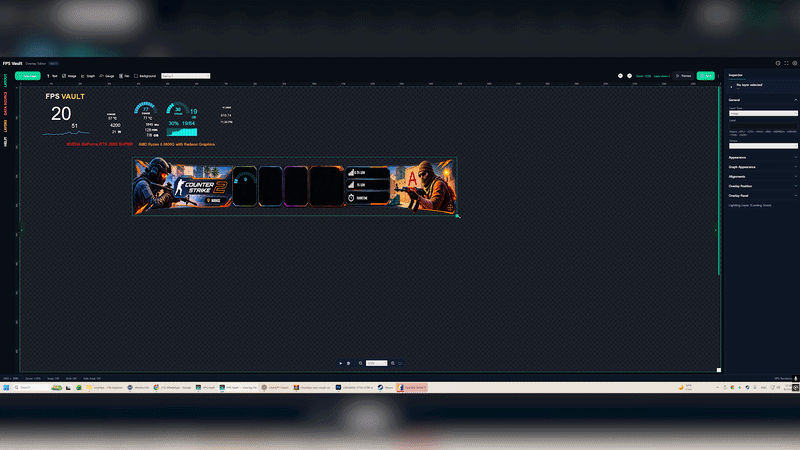800x450 pixels.
Task: Expand the Overlay Panel section
Action: coord(762,195)
